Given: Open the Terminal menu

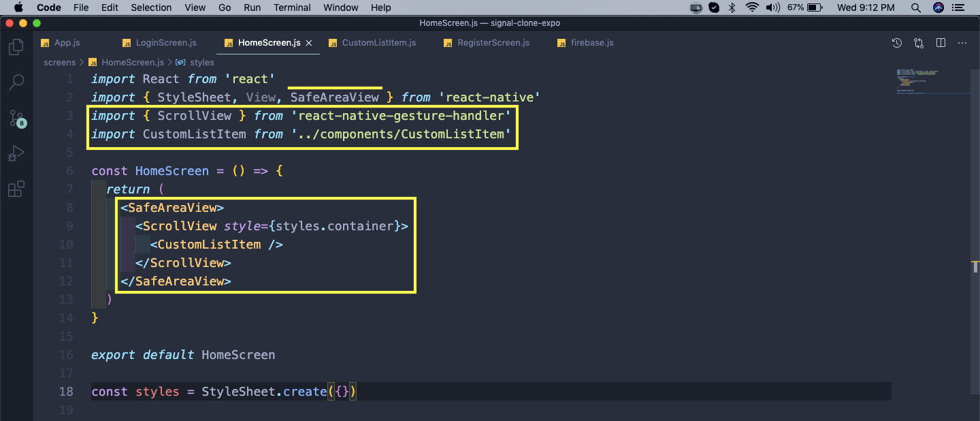Looking at the screenshot, I should click(292, 7).
